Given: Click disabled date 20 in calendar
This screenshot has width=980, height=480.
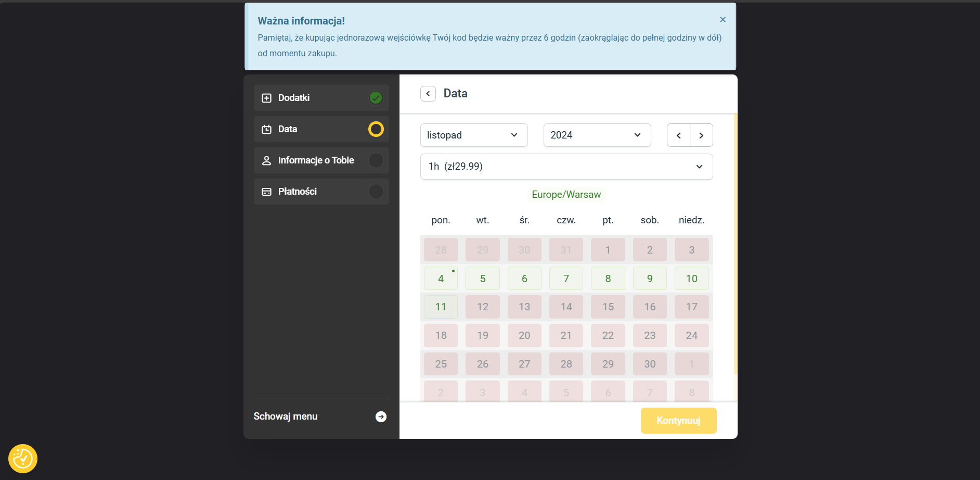Looking at the screenshot, I should [x=524, y=335].
